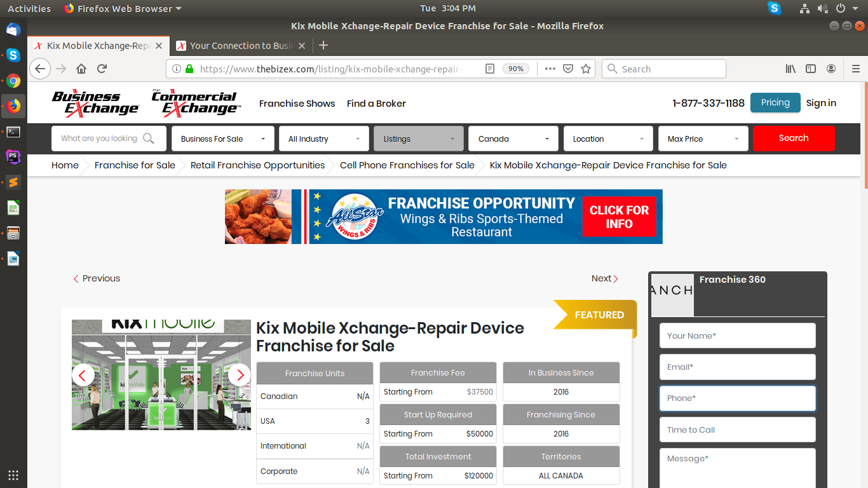The width and height of the screenshot is (868, 488).
Task: Click Business Exchange logo
Action: 96,103
